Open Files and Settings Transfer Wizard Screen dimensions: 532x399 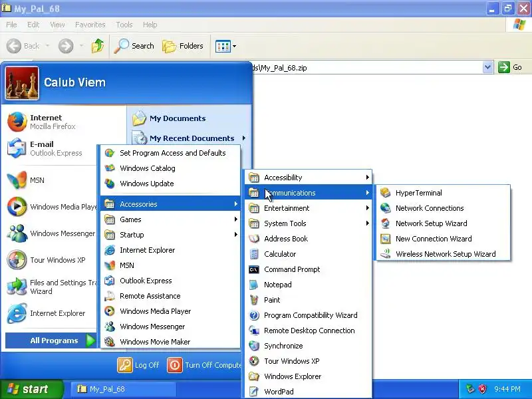click(51, 287)
